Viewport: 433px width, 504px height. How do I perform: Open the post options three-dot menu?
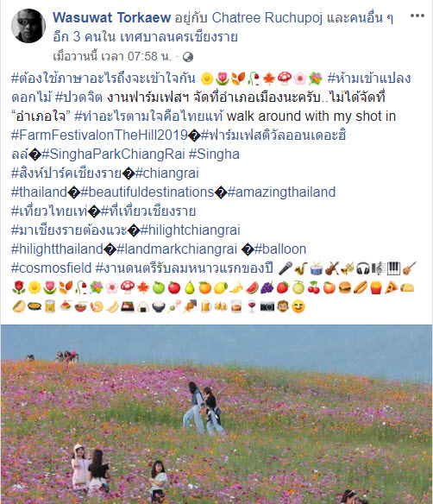point(417,16)
